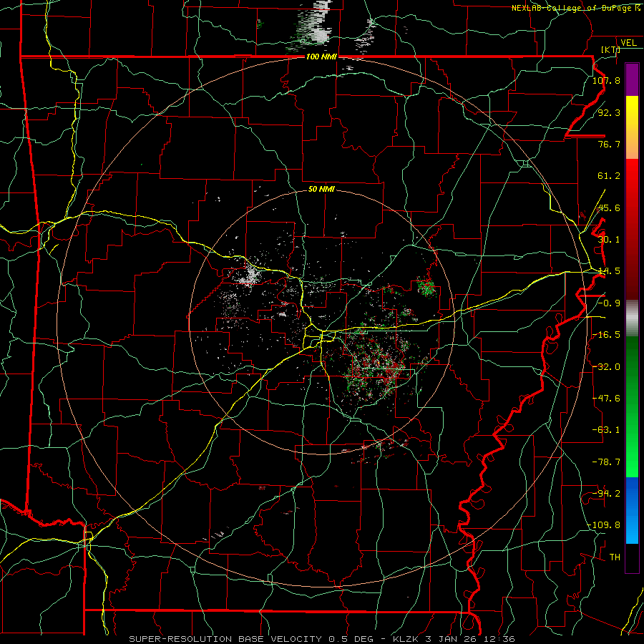644x644 pixels.
Task: Pick the blue segment of the color bar
Action: [632, 509]
